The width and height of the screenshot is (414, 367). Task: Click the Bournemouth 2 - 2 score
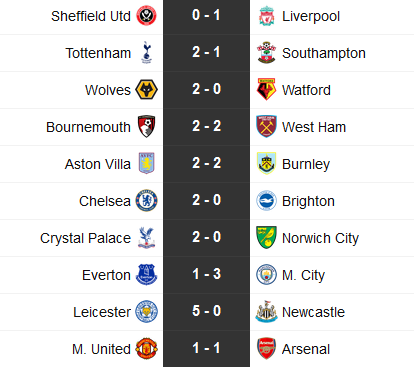(206, 126)
